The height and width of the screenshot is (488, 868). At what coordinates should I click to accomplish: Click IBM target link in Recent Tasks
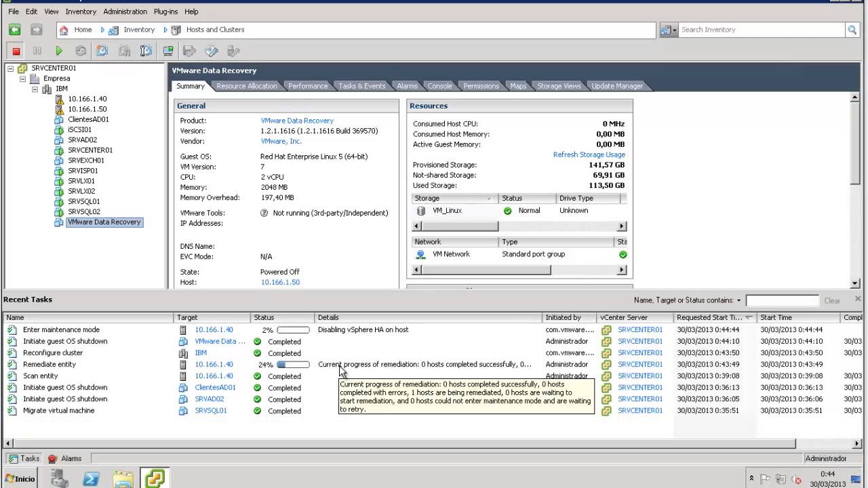pos(201,353)
